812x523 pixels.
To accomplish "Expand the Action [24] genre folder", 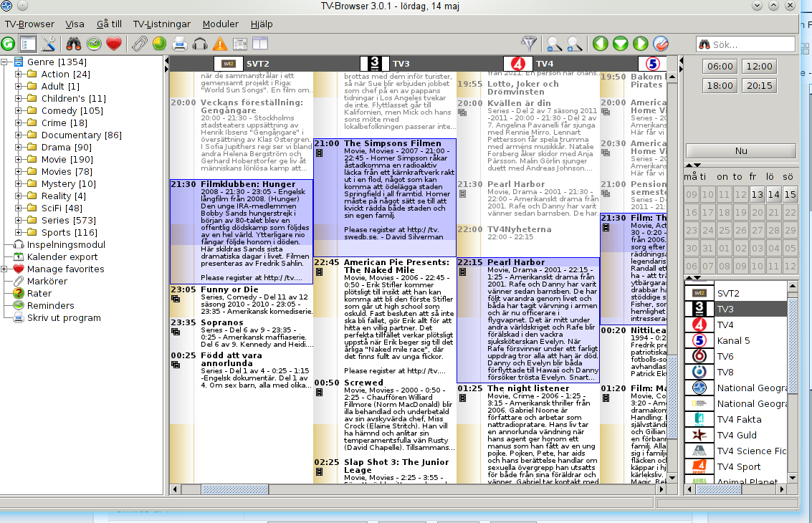I will pyautogui.click(x=18, y=74).
